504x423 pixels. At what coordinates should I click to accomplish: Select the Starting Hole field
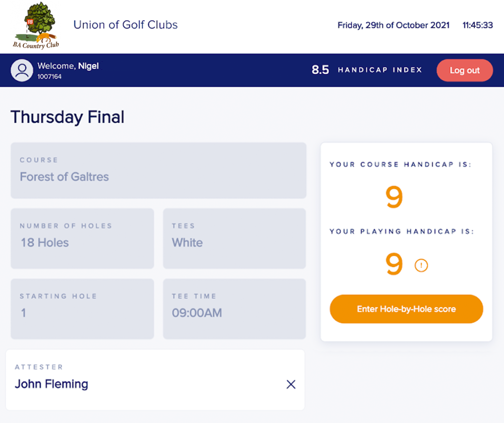82,308
